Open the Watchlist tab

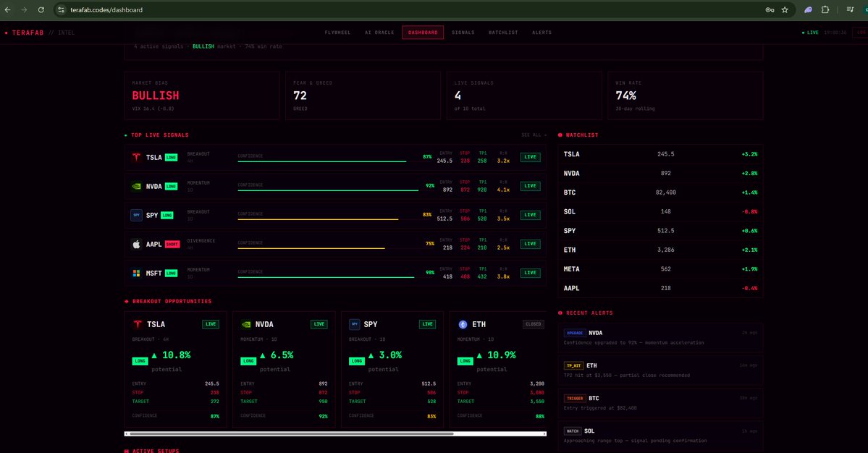pyautogui.click(x=503, y=33)
